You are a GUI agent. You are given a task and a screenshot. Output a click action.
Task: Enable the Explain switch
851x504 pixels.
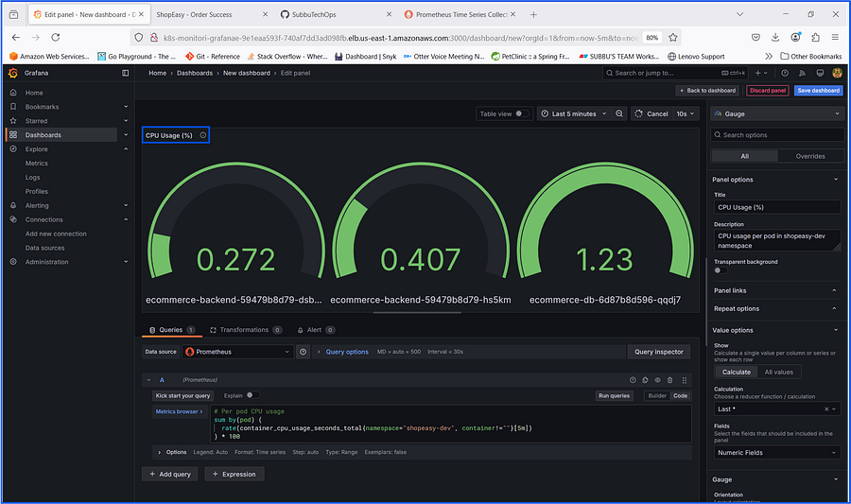(252, 395)
